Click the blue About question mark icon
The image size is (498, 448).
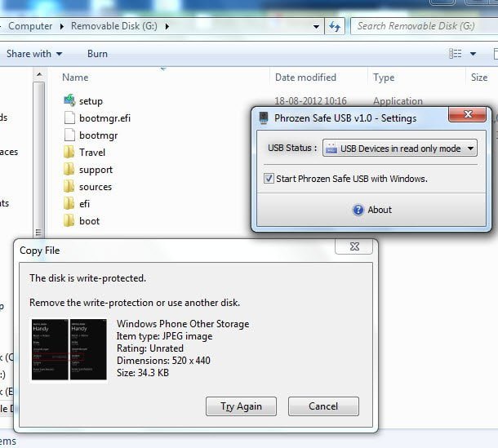click(x=358, y=210)
